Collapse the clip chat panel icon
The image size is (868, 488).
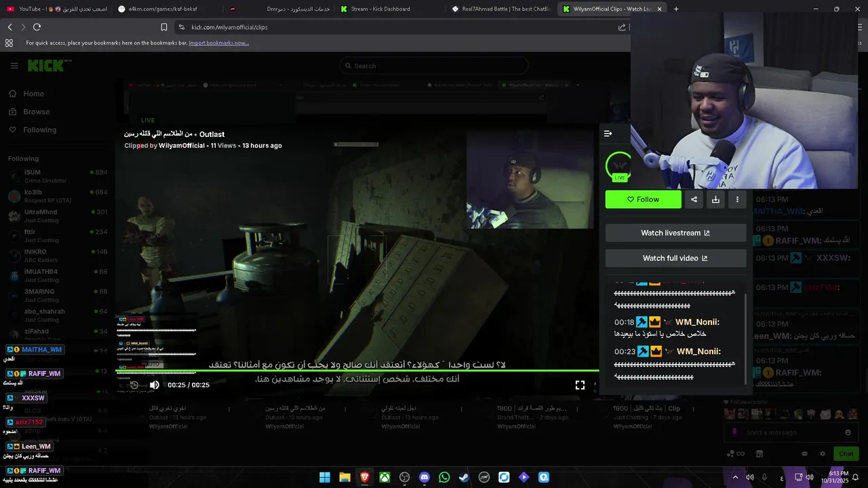(x=608, y=134)
